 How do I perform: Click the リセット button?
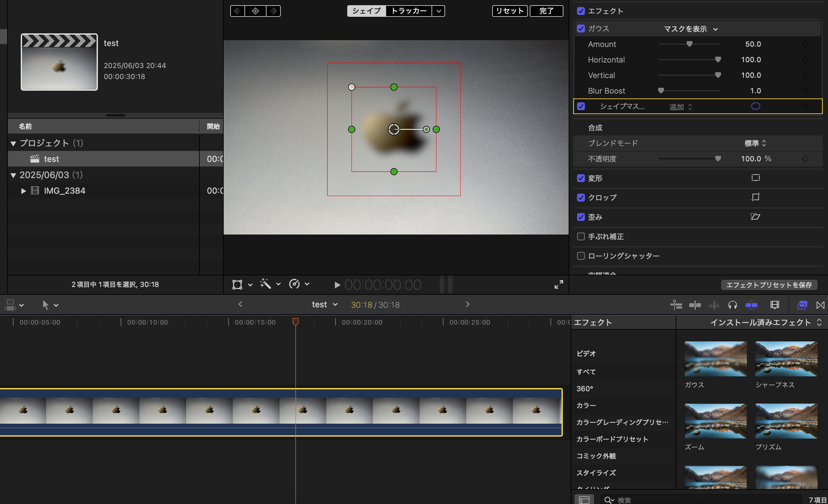click(x=509, y=11)
